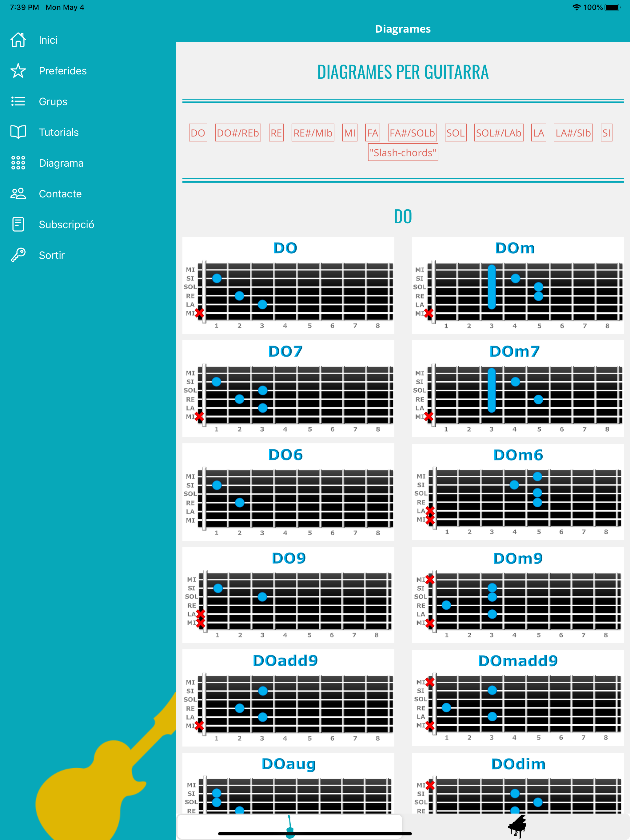
Task: Jump to the LA#/SIb chord section
Action: click(x=573, y=133)
